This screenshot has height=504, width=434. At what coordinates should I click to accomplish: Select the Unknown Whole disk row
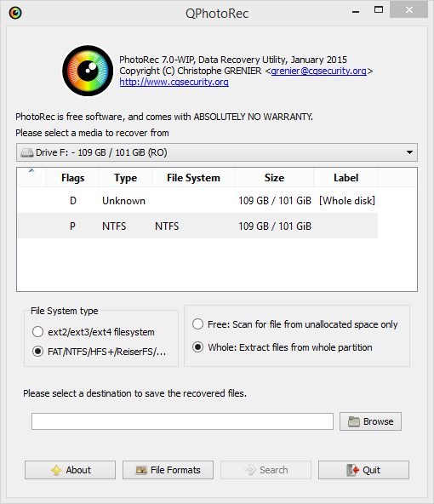pyautogui.click(x=197, y=201)
